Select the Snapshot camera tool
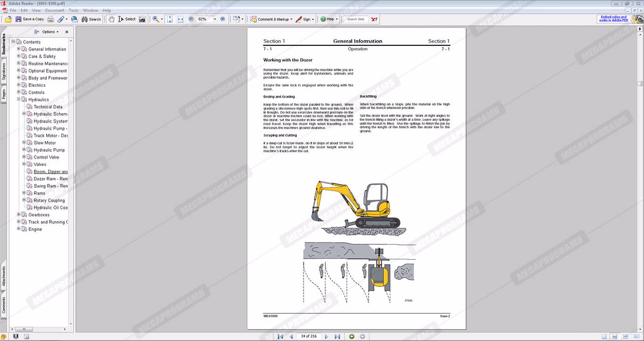Screen dimensions: 644x341 click(142, 19)
